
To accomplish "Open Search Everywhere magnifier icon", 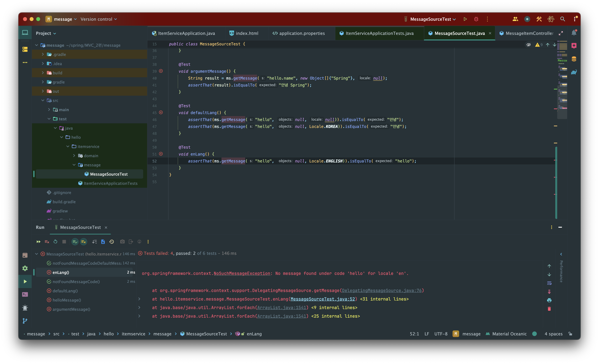I will click(x=562, y=19).
